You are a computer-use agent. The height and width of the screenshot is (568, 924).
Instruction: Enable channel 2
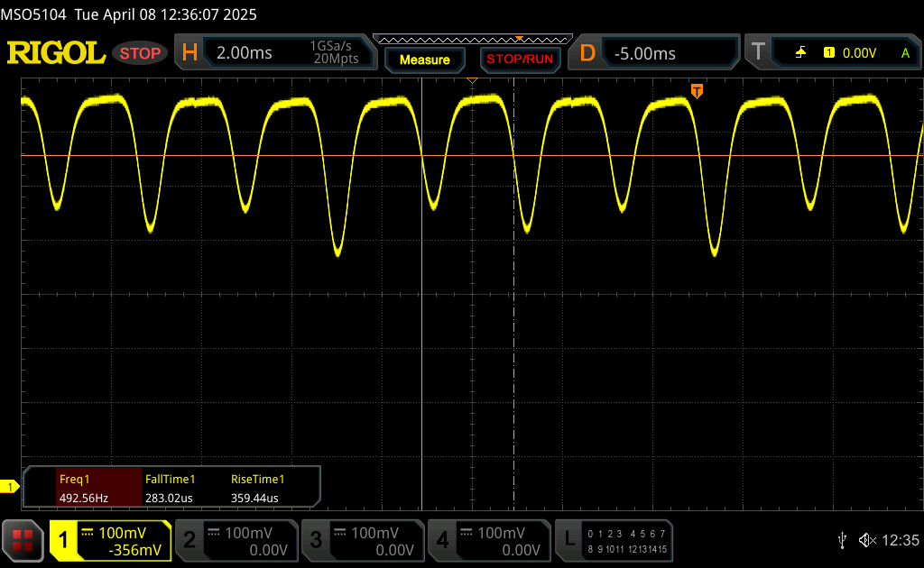236,540
